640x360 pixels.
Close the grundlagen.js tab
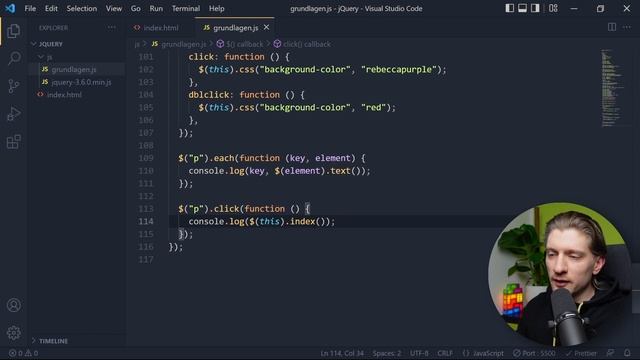click(x=266, y=27)
